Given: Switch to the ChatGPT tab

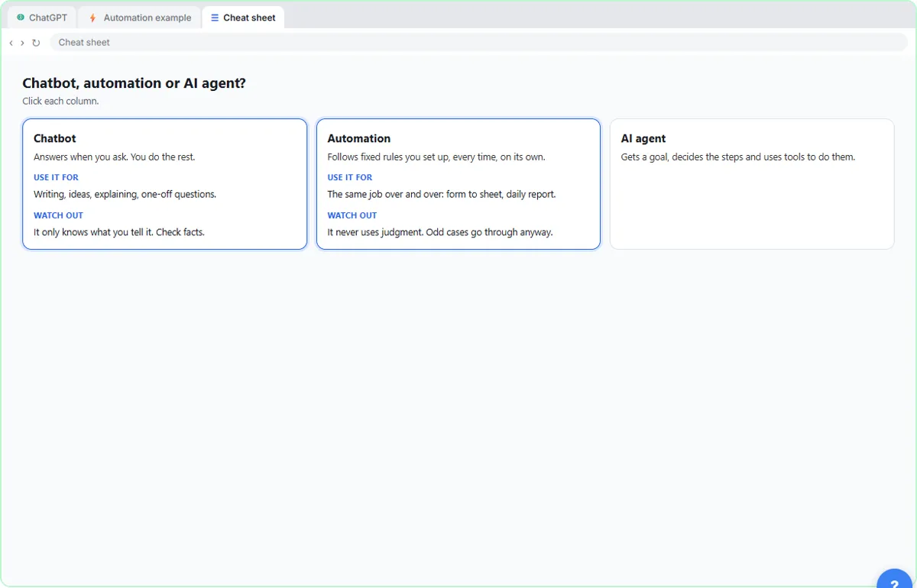Looking at the screenshot, I should coord(42,18).
